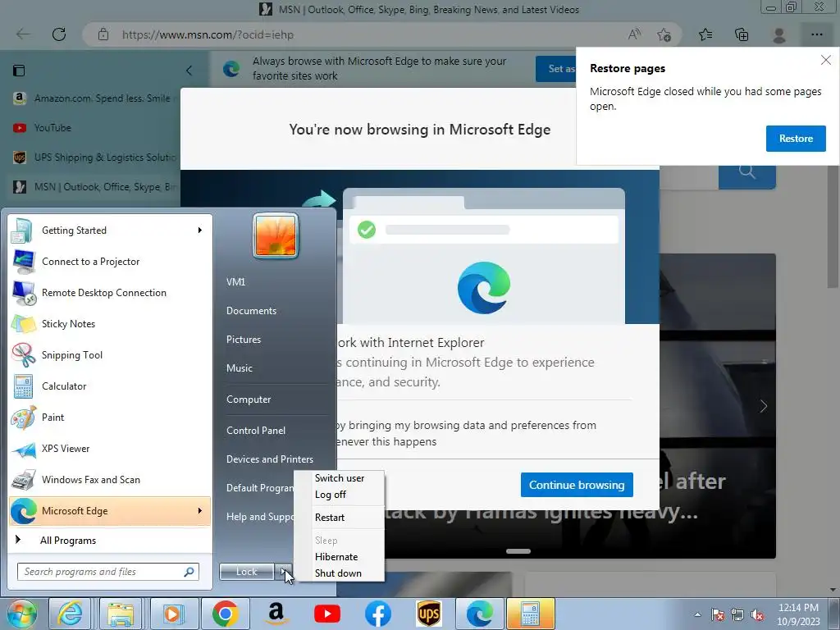Open Control Panel from Start menu
840x630 pixels.
[x=256, y=430]
